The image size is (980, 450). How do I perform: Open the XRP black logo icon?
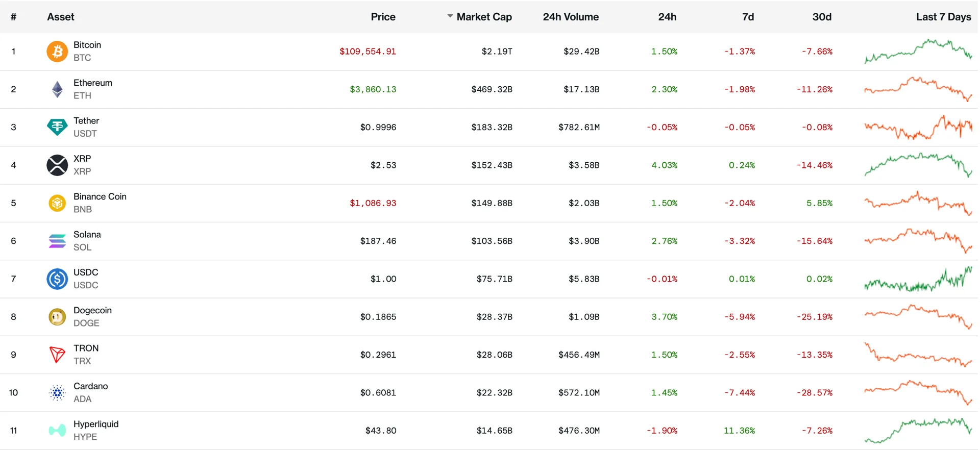click(x=57, y=165)
